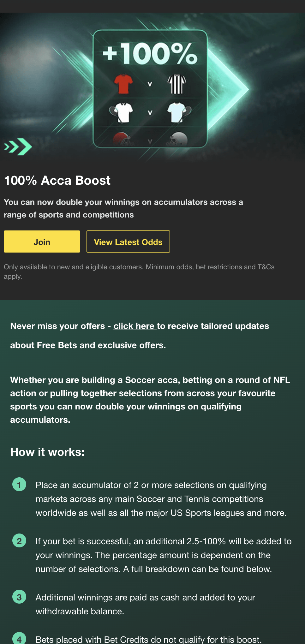Open the 100% Acca Boost heading link

(x=57, y=180)
